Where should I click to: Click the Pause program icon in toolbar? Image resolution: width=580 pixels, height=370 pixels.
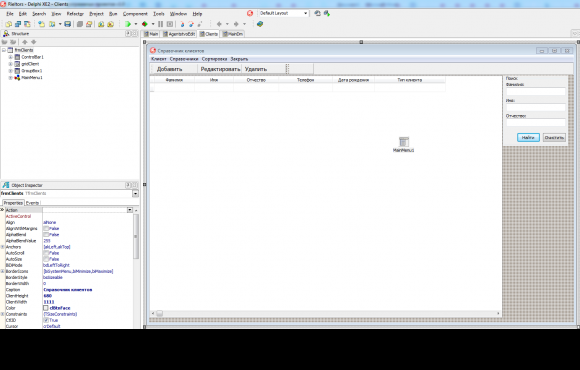(161, 24)
